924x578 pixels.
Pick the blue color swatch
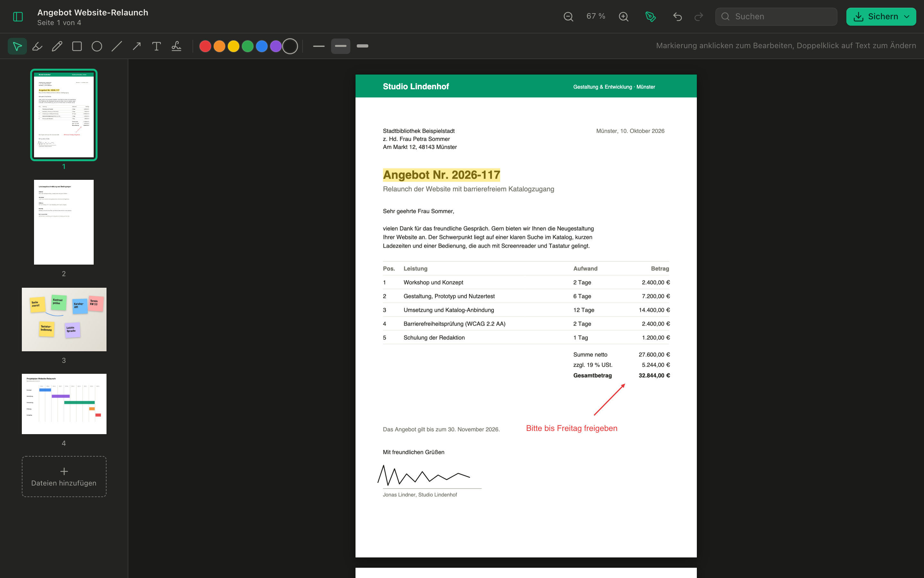click(x=262, y=46)
